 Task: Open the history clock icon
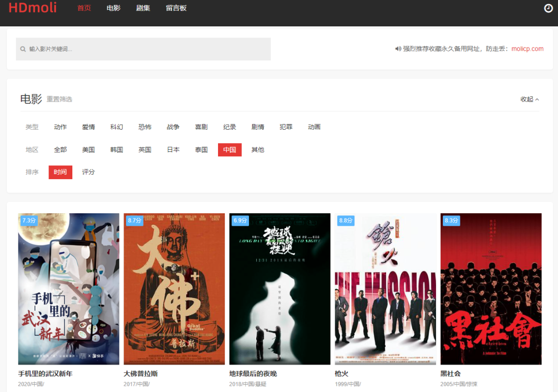(548, 8)
